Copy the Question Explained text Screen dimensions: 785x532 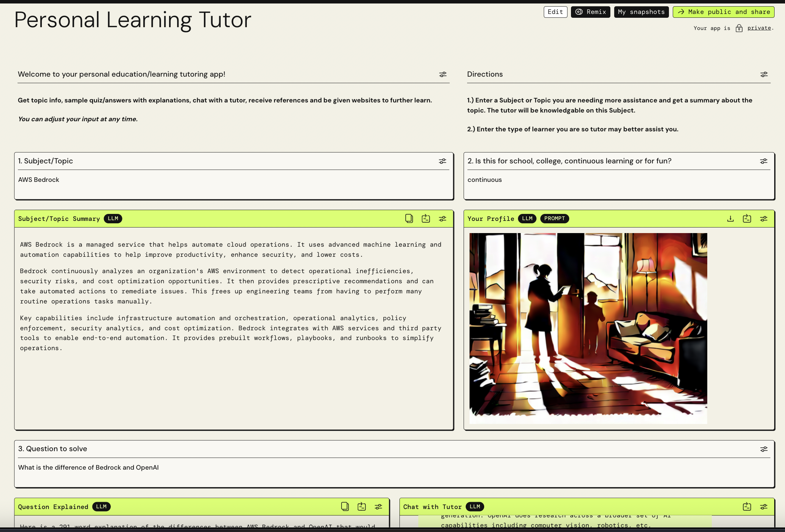pos(345,507)
